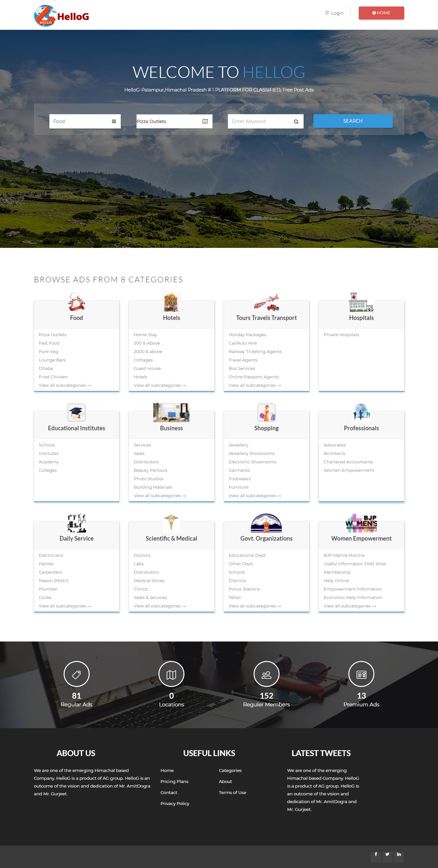Viewport: 438px width, 868px height.
Task: Click the blue SEARCH button
Action: pyautogui.click(x=353, y=121)
